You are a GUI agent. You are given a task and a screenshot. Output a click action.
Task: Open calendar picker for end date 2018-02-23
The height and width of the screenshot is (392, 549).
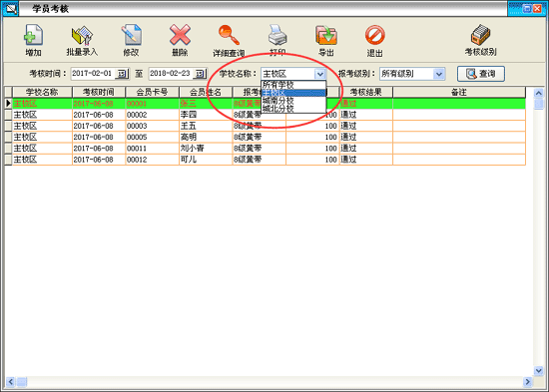point(200,74)
